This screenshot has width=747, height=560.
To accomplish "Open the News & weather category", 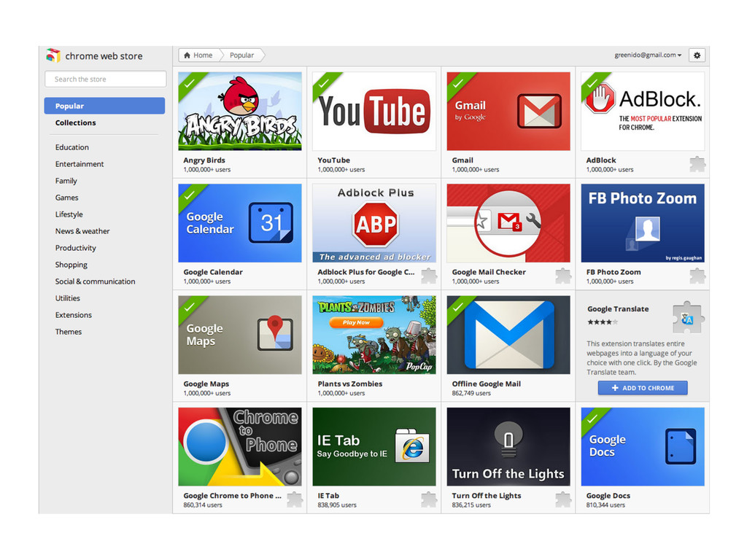I will [82, 231].
